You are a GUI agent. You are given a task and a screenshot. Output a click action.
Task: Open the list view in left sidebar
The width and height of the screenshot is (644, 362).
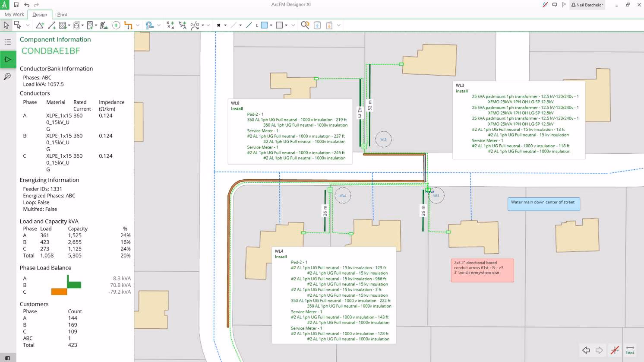(x=8, y=42)
